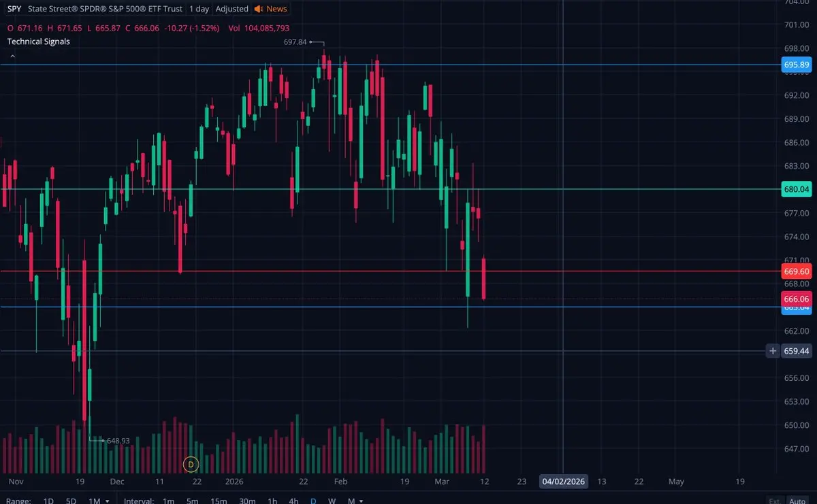The width and height of the screenshot is (817, 504).
Task: Click the 697.84 high price marker
Action: pyautogui.click(x=295, y=42)
